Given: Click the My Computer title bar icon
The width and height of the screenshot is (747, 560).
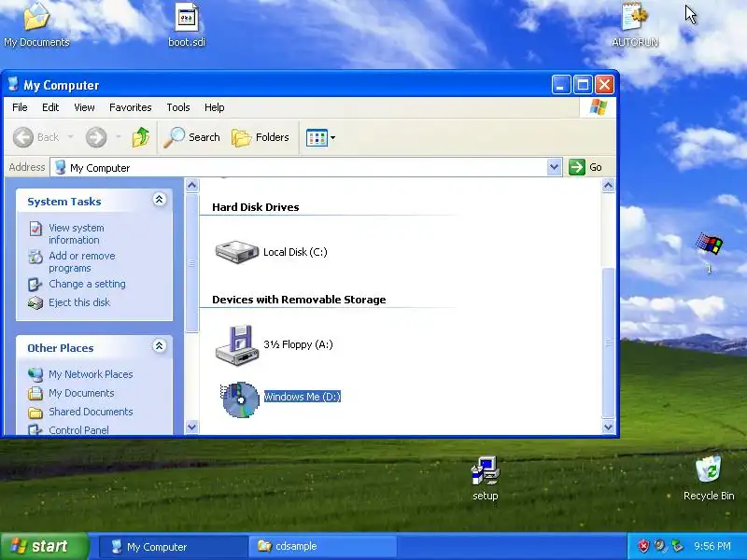Looking at the screenshot, I should pyautogui.click(x=13, y=85).
